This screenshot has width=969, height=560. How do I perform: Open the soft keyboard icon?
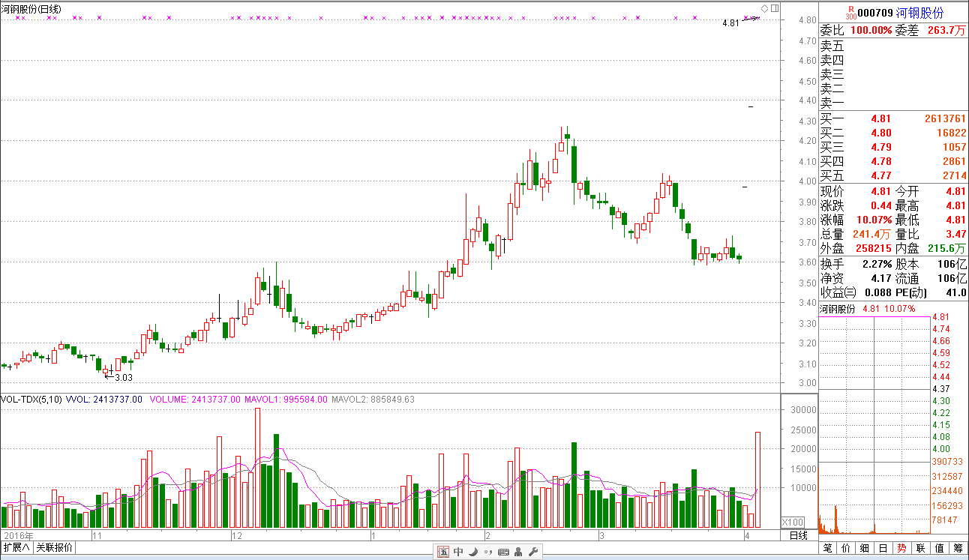click(502, 553)
